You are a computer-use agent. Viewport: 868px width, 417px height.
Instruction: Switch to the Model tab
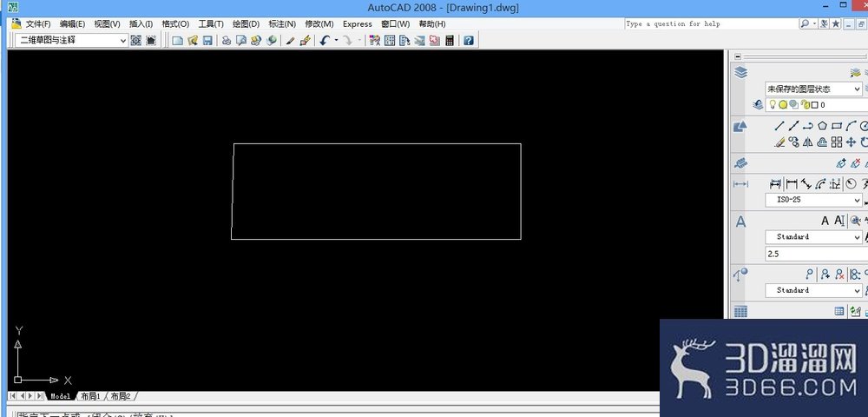point(61,396)
